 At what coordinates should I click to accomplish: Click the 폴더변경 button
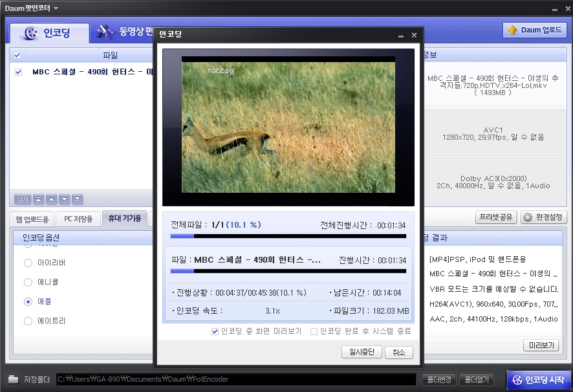click(x=439, y=380)
